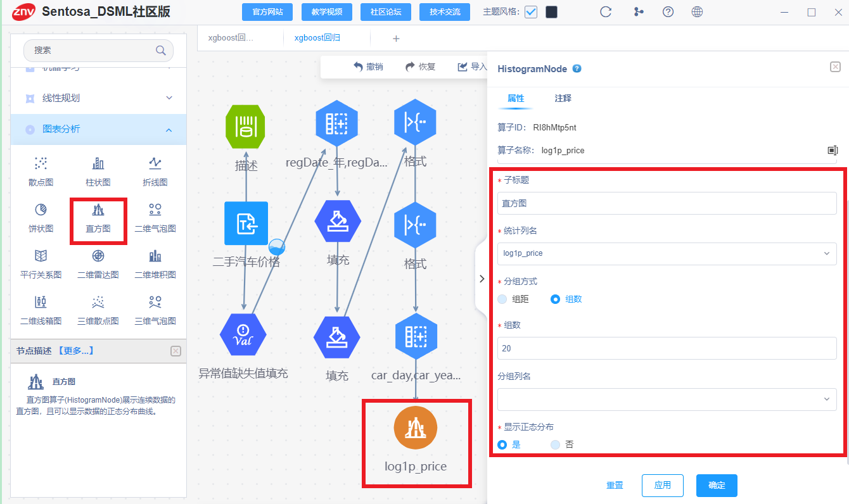Click the 恢复 redo toolbar item

(x=420, y=66)
